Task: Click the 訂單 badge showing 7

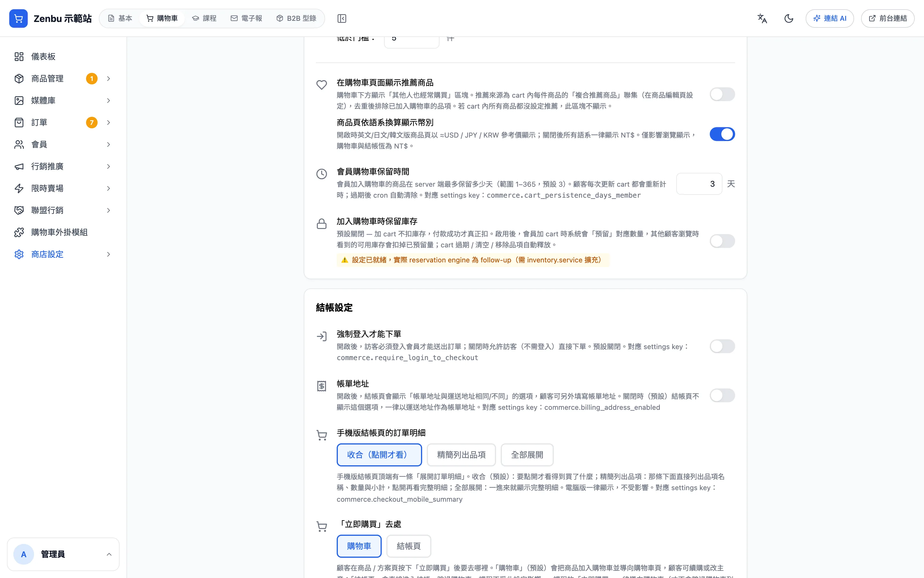Action: click(92, 122)
